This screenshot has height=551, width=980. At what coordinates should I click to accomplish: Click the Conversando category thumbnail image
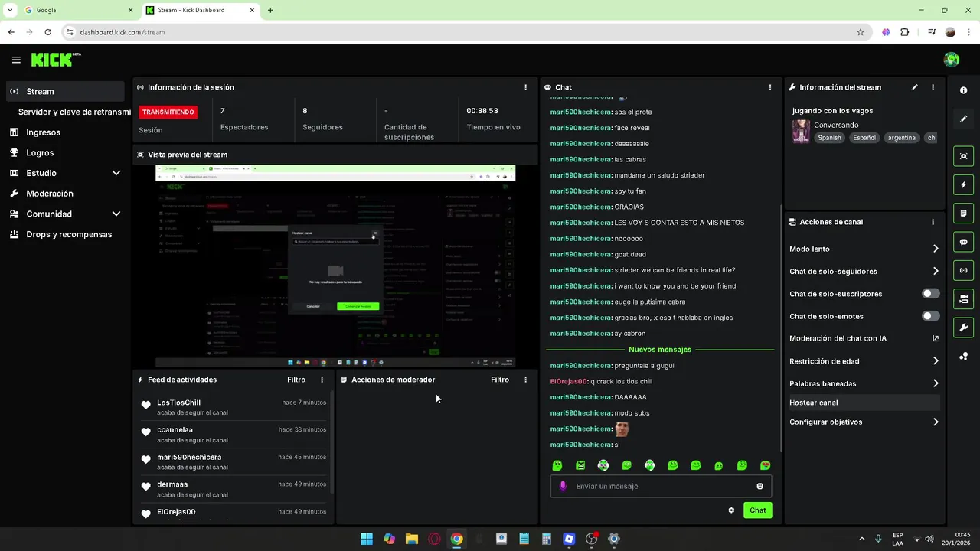801,131
